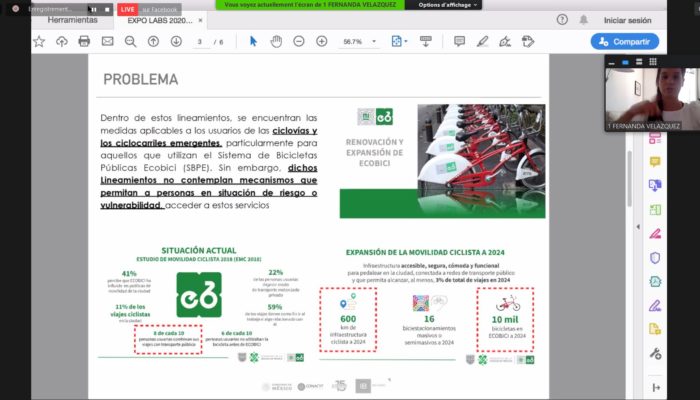Open the help question mark icon
The image size is (700, 400).
point(562,20)
